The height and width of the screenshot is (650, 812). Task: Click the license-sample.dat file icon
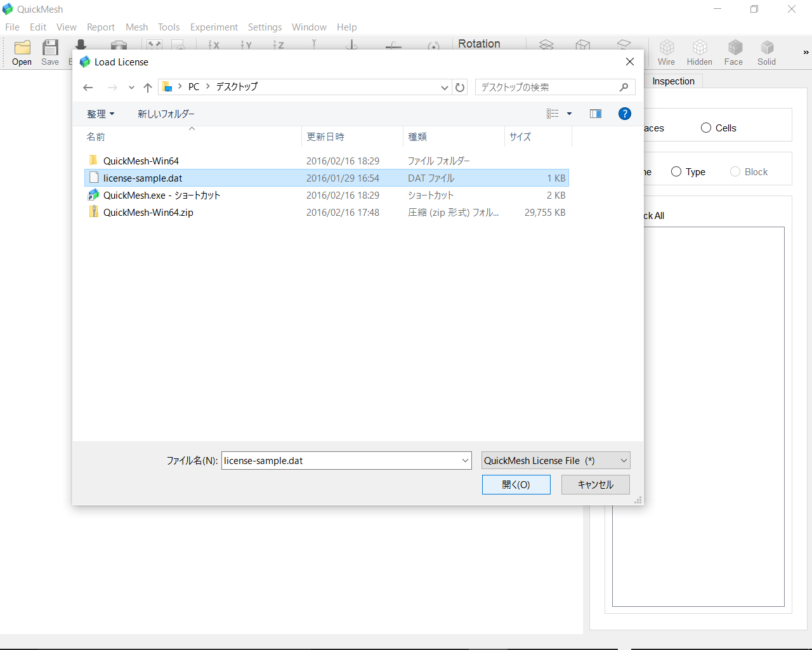94,178
